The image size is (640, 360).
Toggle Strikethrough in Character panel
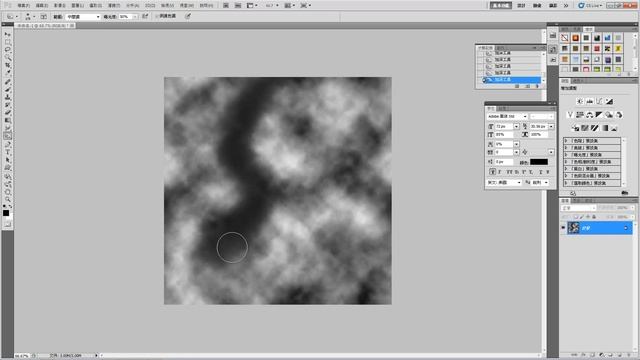548,172
